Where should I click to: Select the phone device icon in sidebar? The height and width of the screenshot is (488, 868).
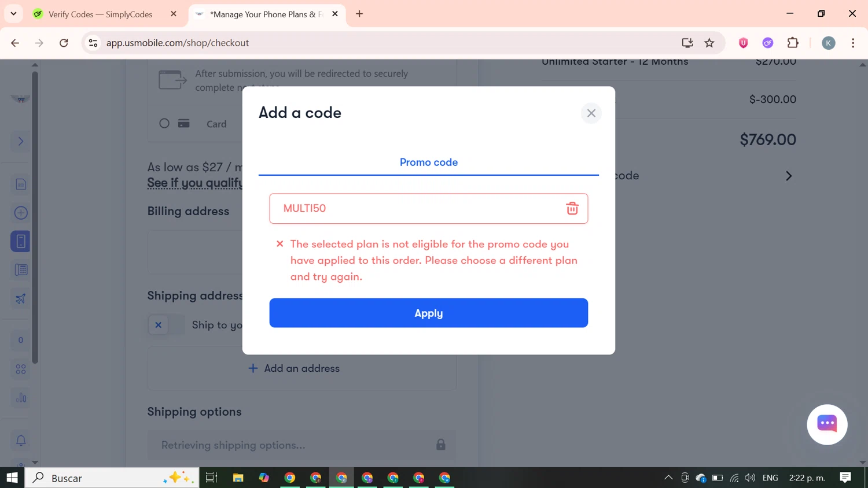[21, 241]
